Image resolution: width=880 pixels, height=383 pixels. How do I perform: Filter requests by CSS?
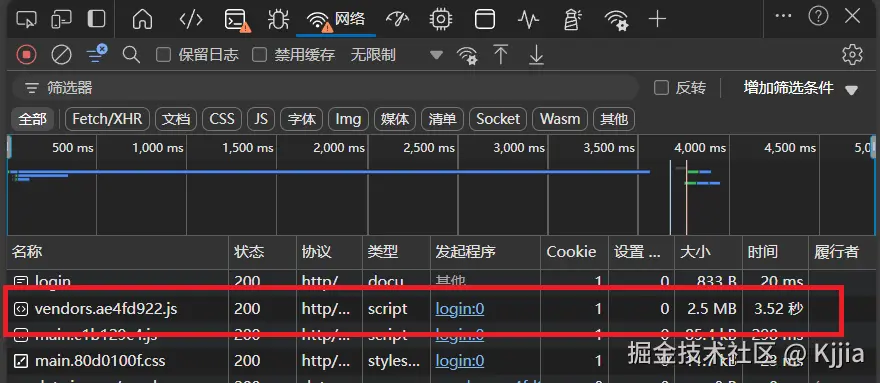coord(222,119)
